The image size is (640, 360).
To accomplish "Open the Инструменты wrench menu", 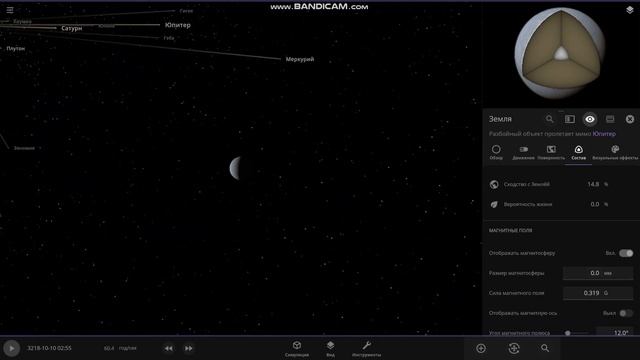I will [x=367, y=349].
